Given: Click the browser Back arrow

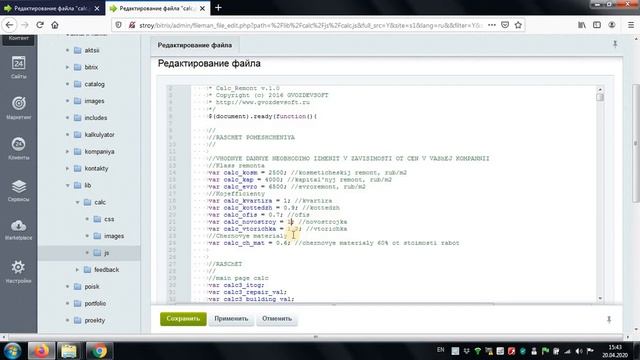Looking at the screenshot, I should (9, 25).
